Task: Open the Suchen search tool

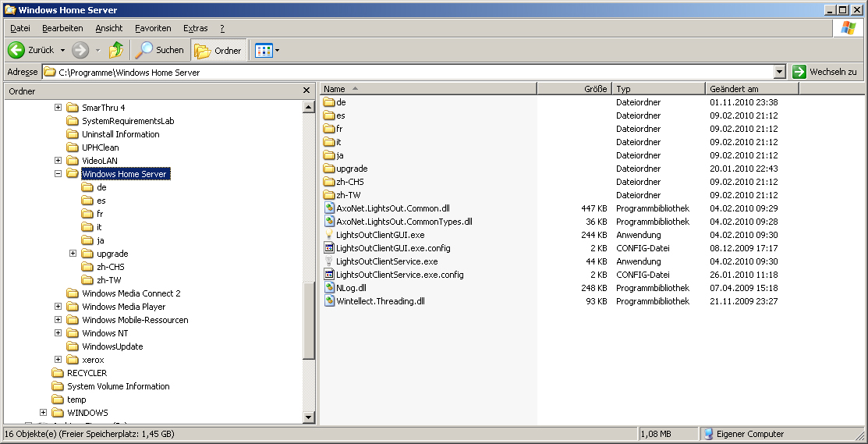Action: (x=159, y=50)
